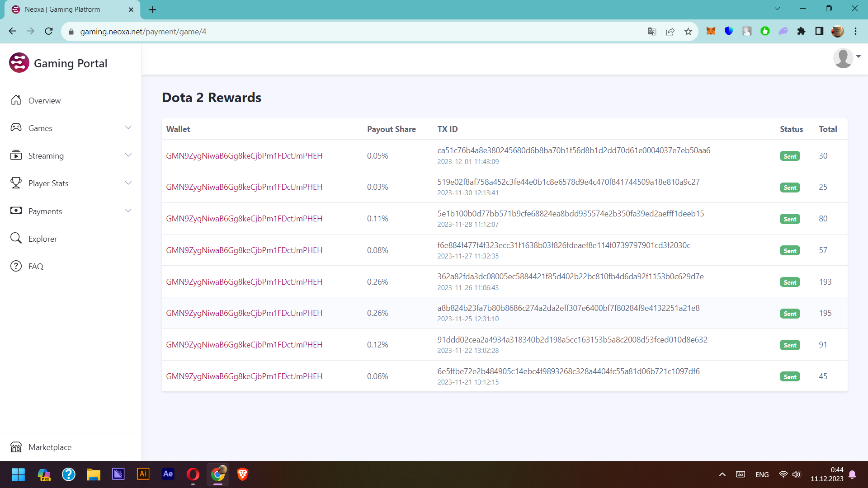Expand the Player Stats submenu chevron
This screenshot has height=488, width=868.
(128, 183)
